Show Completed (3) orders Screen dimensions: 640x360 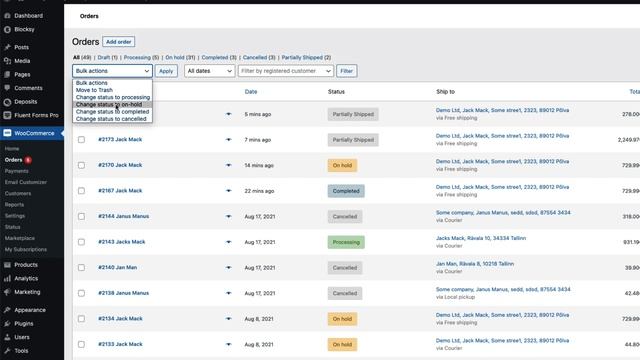tap(219, 58)
